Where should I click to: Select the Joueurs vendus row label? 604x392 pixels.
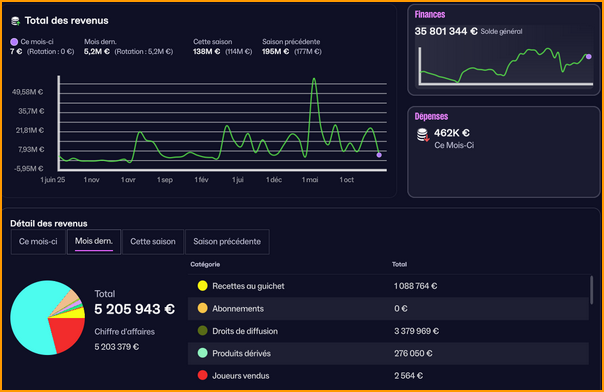coord(241,375)
